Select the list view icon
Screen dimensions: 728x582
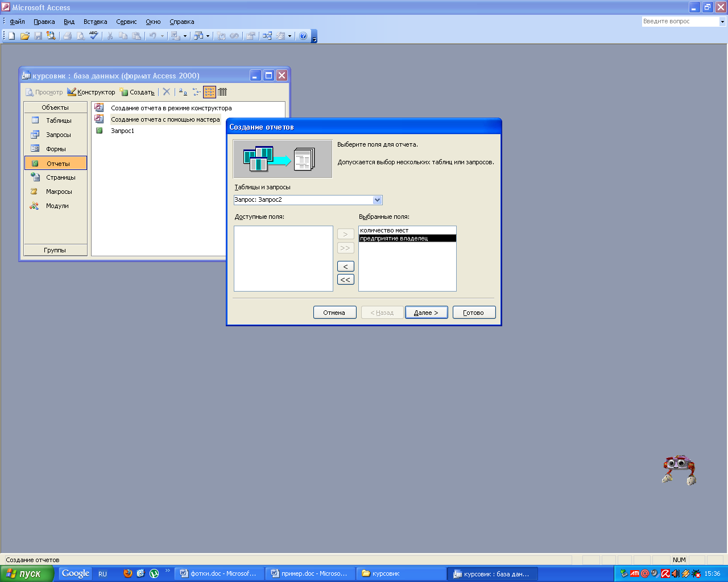[x=209, y=92]
